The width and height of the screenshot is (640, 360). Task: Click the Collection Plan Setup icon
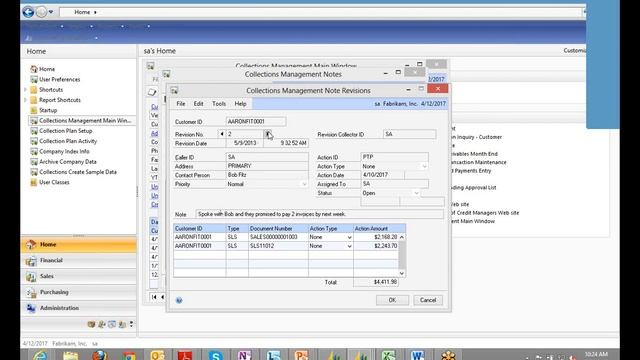(x=34, y=131)
